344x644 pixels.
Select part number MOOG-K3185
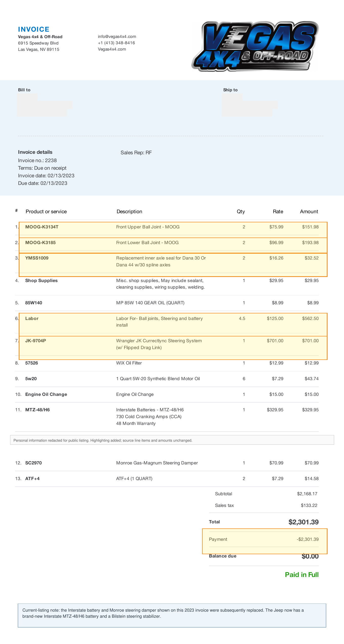point(40,243)
